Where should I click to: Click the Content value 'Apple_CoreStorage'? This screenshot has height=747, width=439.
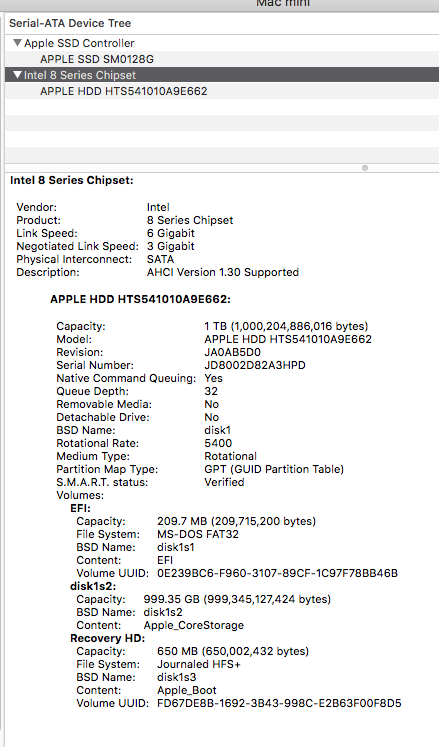tap(194, 625)
